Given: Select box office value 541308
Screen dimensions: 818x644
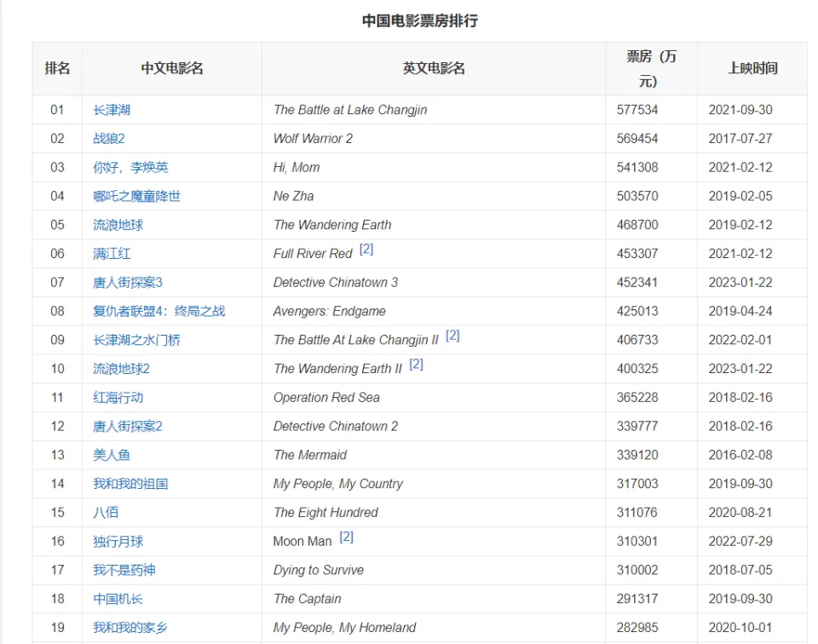Looking at the screenshot, I should (x=637, y=167).
